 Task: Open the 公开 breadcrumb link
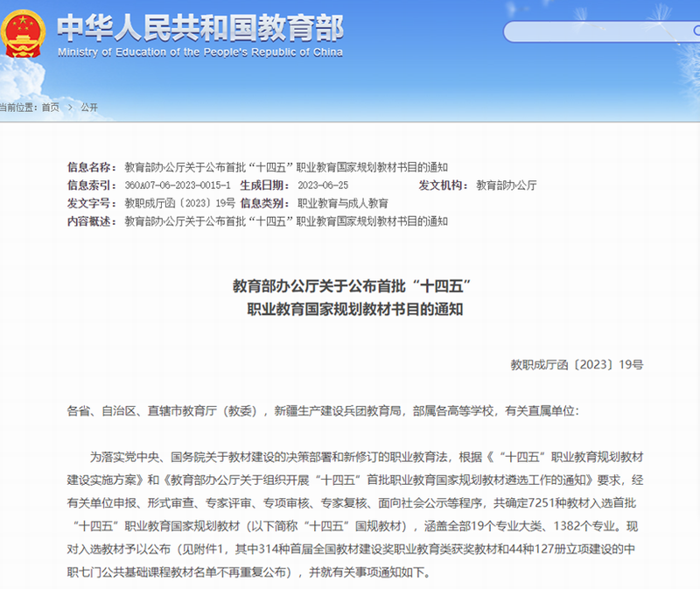click(89, 107)
